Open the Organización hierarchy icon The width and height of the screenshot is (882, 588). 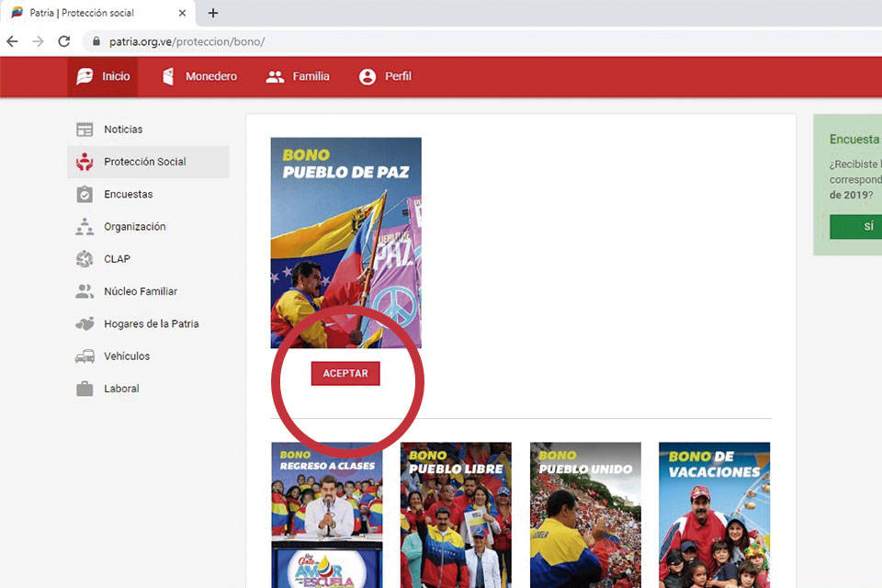click(85, 227)
